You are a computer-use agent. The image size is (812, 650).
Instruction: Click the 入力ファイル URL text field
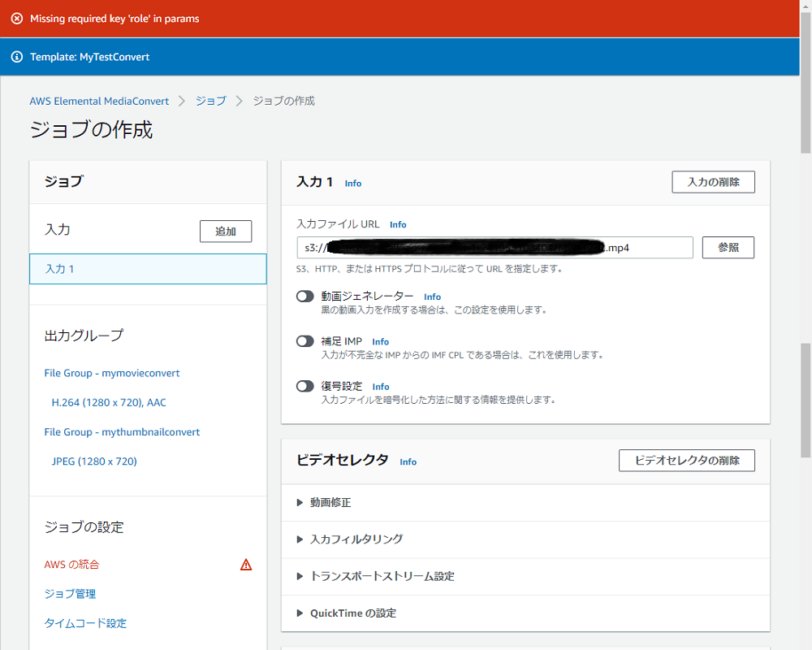[495, 247]
